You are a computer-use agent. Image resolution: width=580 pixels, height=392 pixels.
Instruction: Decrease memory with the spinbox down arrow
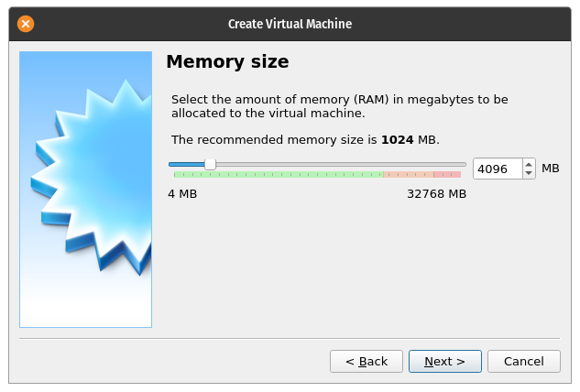point(529,173)
